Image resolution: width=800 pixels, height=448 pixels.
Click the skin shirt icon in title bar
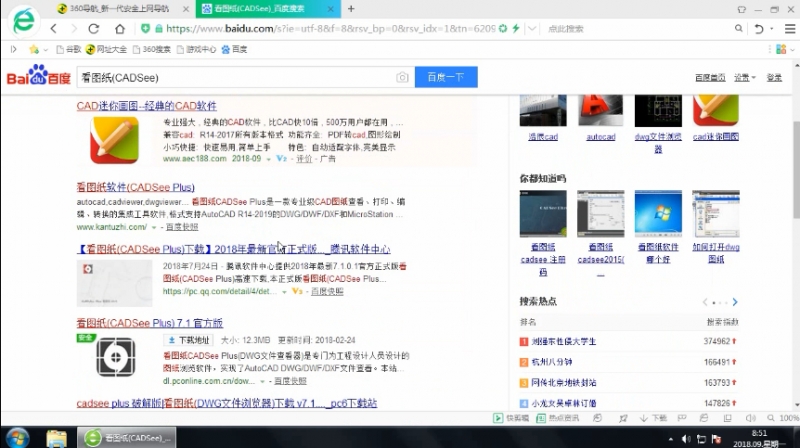click(741, 9)
